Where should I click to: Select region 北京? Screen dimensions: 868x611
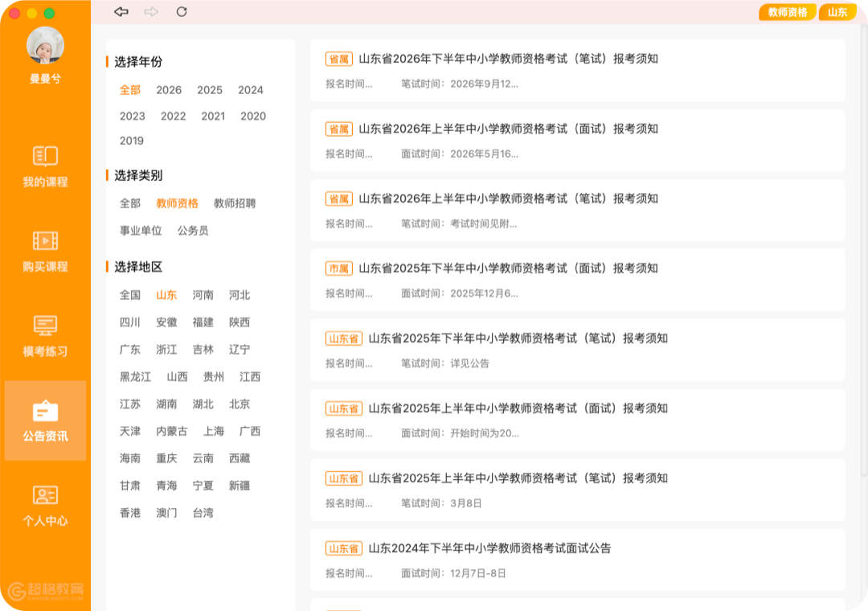pyautogui.click(x=240, y=404)
